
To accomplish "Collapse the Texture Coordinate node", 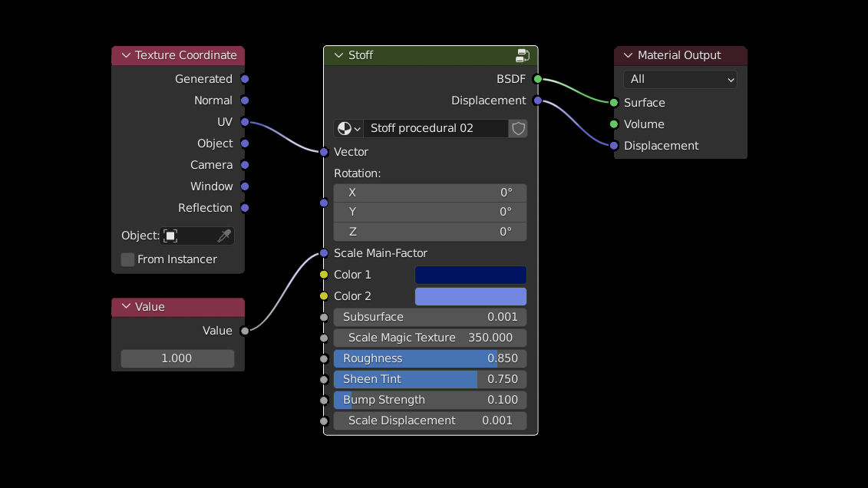I will (125, 55).
